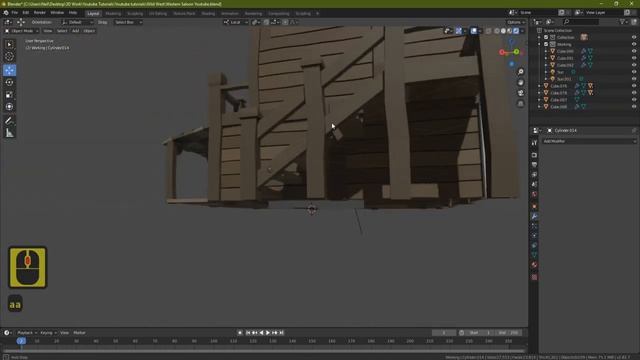Toggle viewport overlays button
Screen dimensions: 640x360
(474, 31)
